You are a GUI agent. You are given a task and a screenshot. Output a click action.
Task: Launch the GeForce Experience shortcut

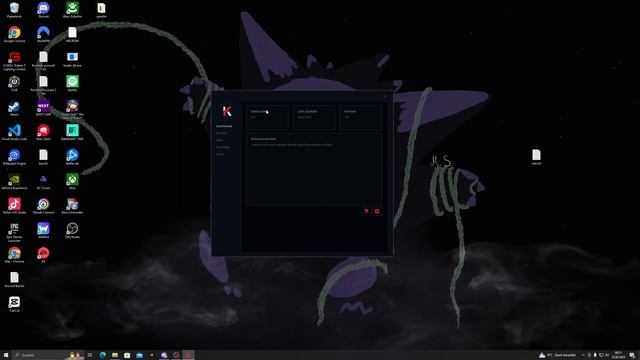coord(14,181)
